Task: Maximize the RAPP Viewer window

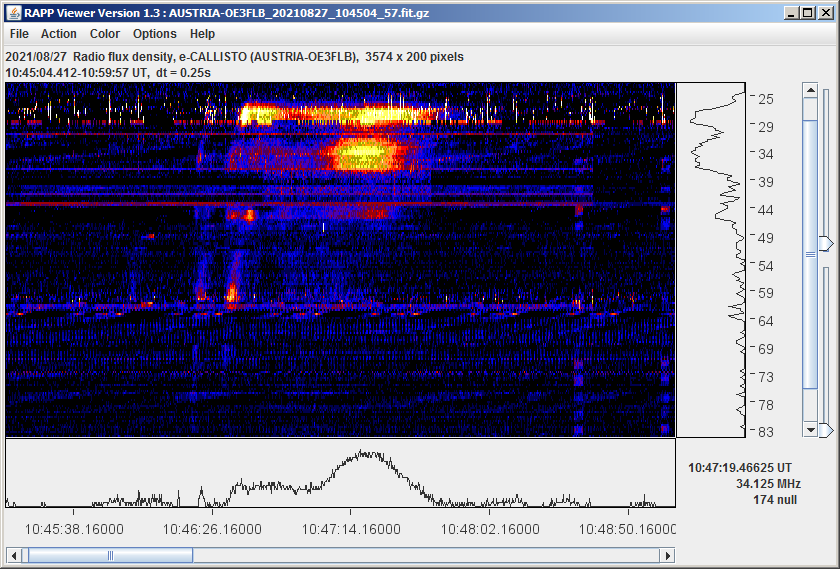Action: coord(808,13)
